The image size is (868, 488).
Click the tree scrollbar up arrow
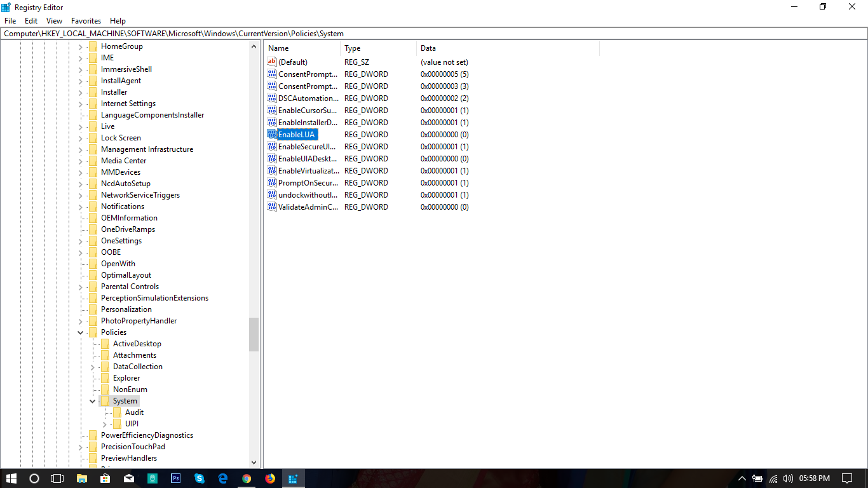pyautogui.click(x=254, y=46)
